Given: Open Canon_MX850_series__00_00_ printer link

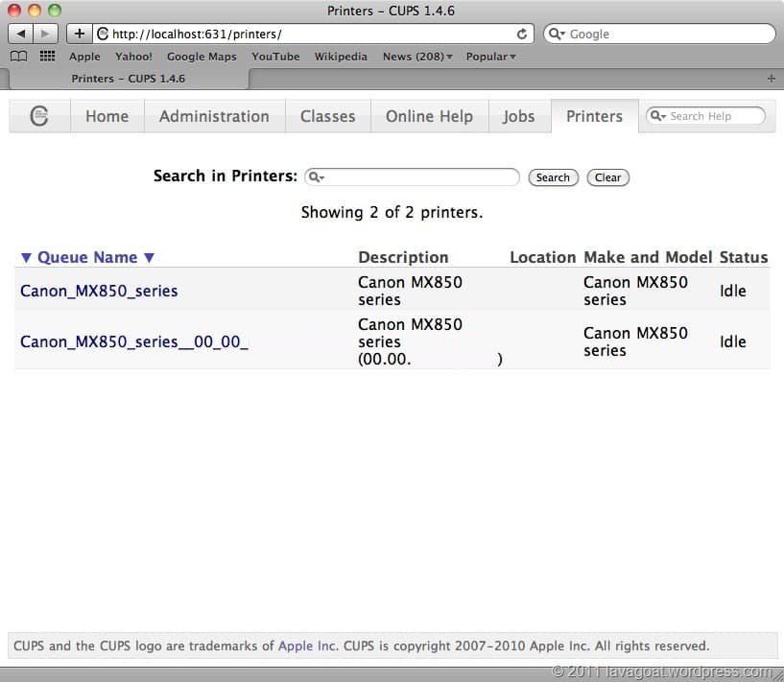Looking at the screenshot, I should 134,341.
